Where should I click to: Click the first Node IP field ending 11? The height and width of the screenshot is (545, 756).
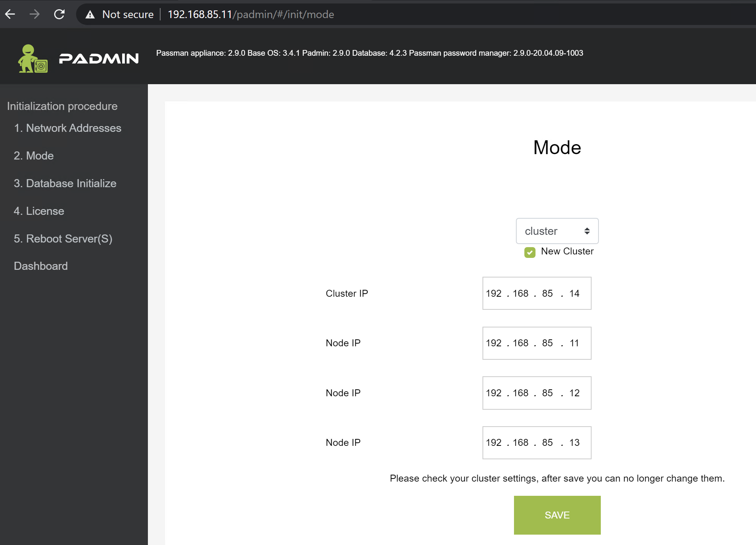pyautogui.click(x=537, y=343)
